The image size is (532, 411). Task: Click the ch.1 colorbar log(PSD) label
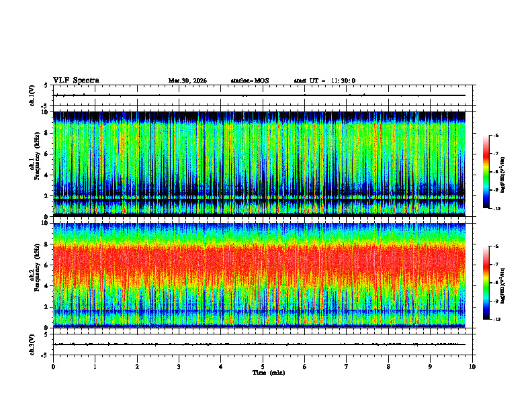pyautogui.click(x=503, y=175)
